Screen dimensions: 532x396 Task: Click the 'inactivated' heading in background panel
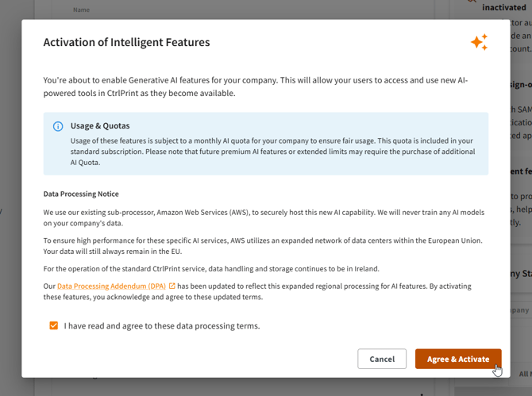click(x=503, y=7)
